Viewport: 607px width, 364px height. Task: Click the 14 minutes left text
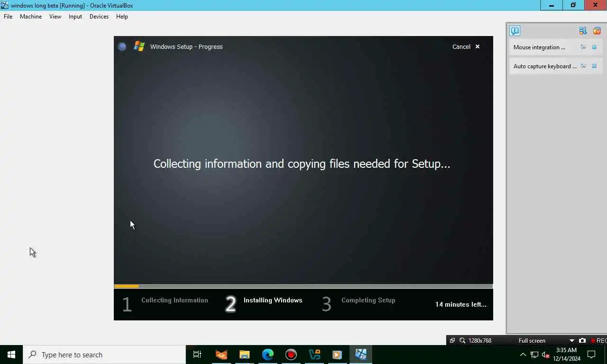point(461,304)
